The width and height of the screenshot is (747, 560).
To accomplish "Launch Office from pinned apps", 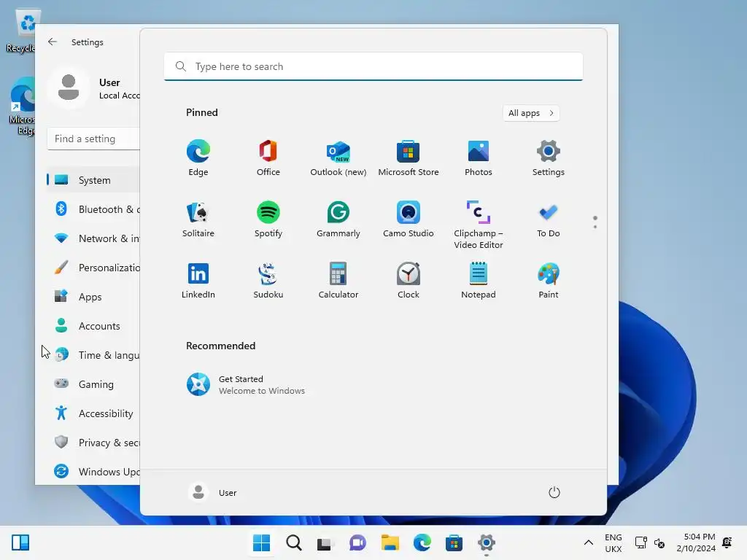I will pos(268,158).
